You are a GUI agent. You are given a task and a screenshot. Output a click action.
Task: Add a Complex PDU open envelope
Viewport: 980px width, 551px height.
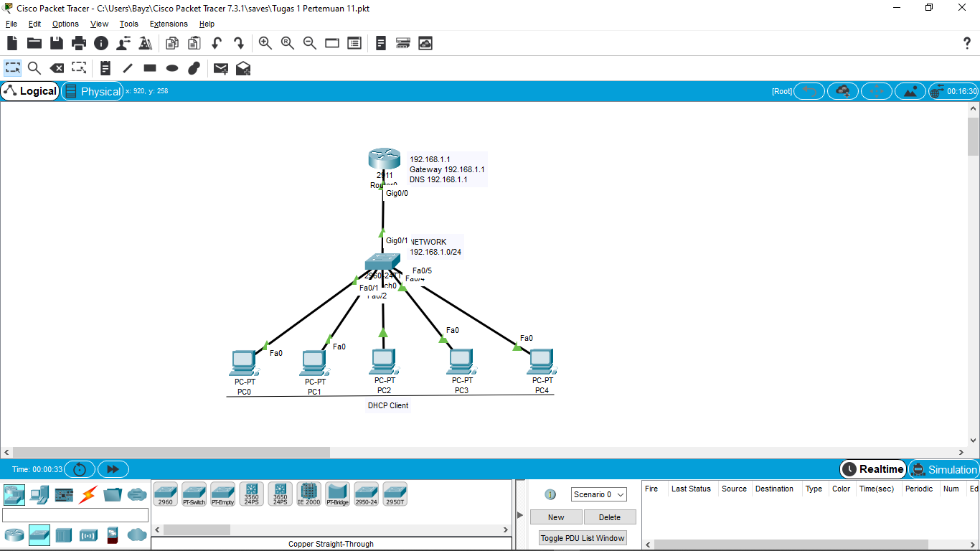(x=243, y=68)
